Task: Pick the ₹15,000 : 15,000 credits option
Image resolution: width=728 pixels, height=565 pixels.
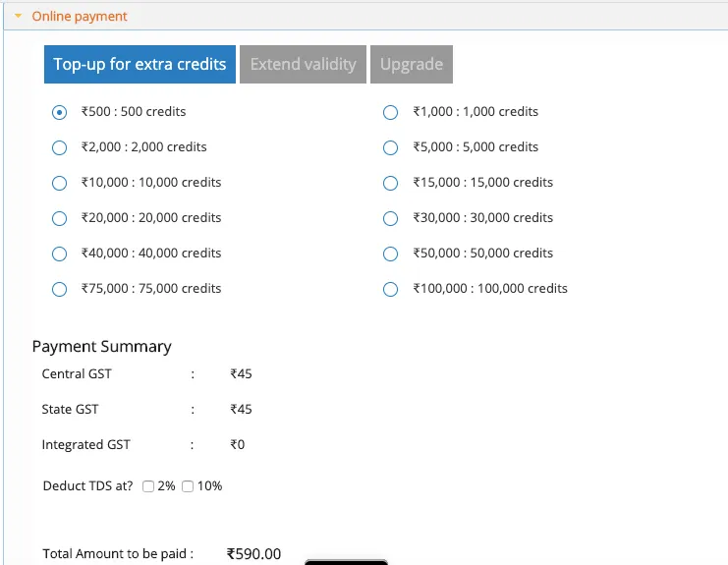Action: pos(390,183)
